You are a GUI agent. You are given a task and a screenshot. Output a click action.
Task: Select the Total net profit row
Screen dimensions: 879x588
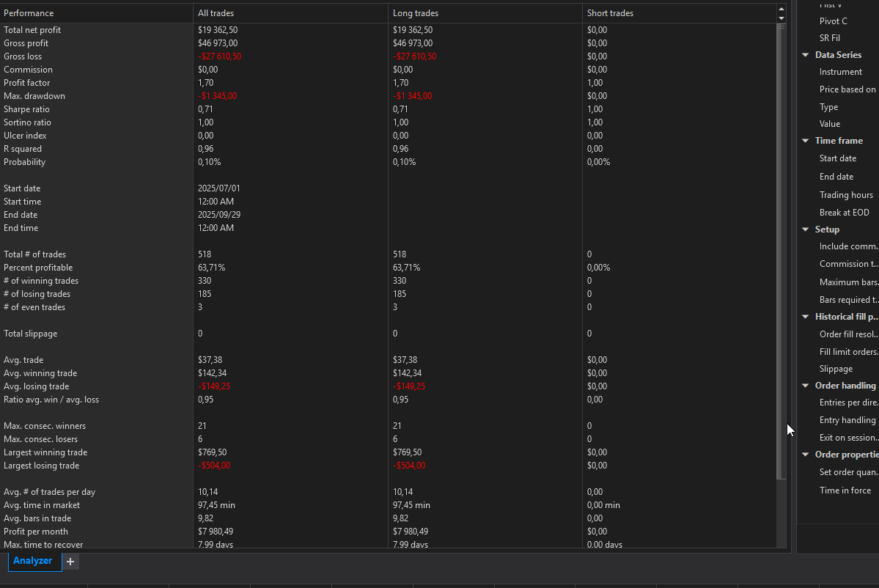click(32, 30)
